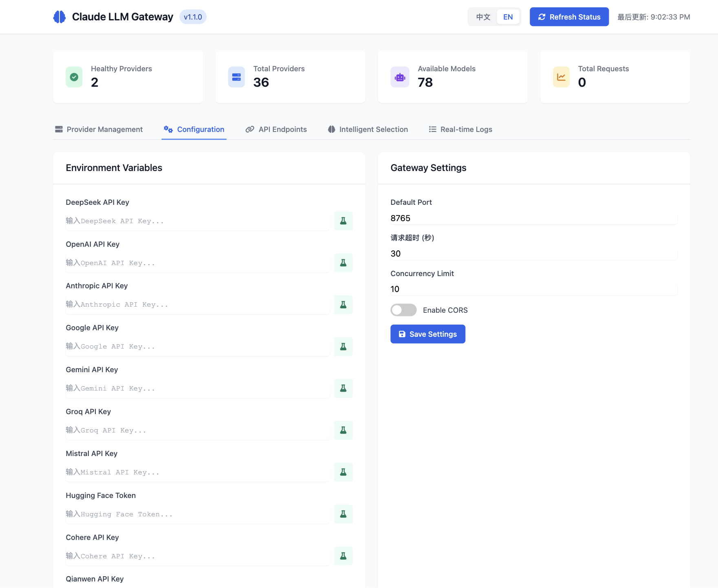Click the Total Providers count 36
718x588 pixels.
pyautogui.click(x=261, y=82)
